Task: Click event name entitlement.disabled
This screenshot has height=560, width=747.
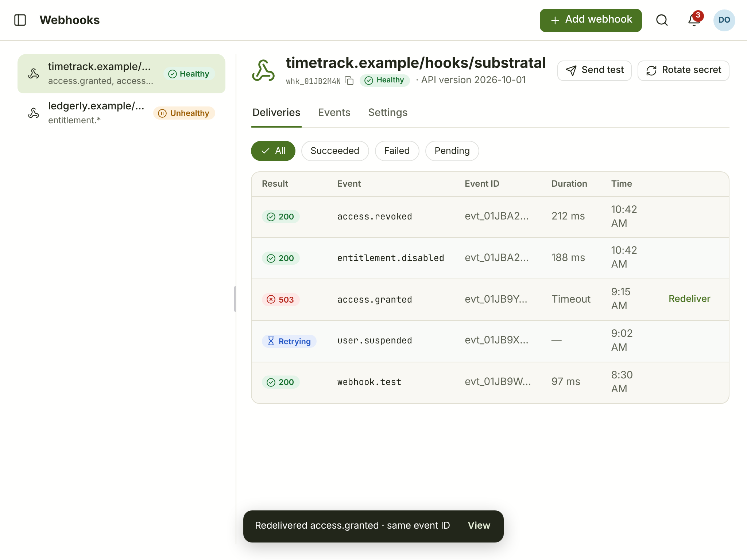Action: pyautogui.click(x=391, y=258)
